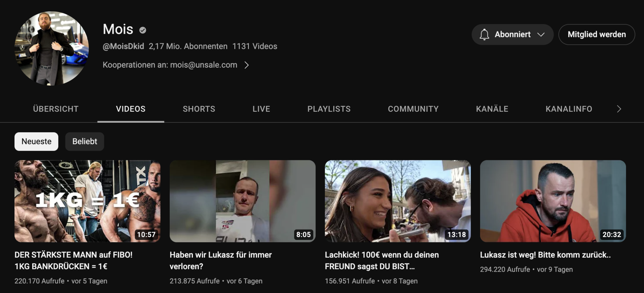
Task: Open the Lachkick 13:18 video thumbnail
Action: pos(398,201)
